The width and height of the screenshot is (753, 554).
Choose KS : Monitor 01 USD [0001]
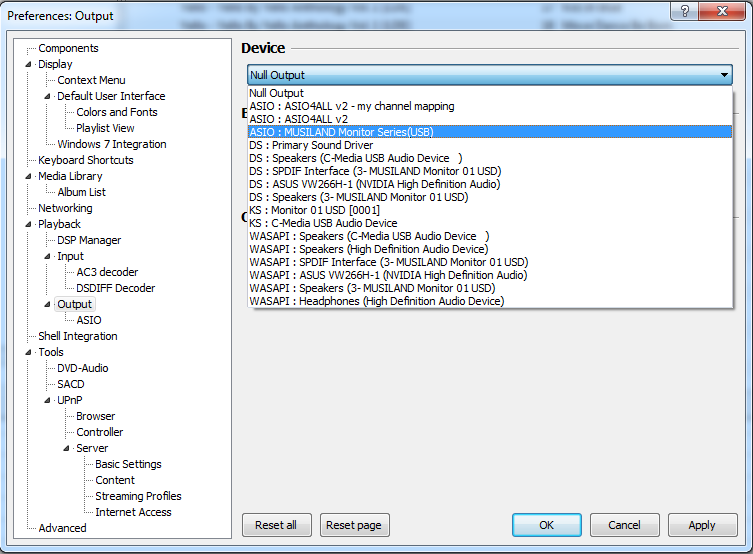click(x=490, y=210)
